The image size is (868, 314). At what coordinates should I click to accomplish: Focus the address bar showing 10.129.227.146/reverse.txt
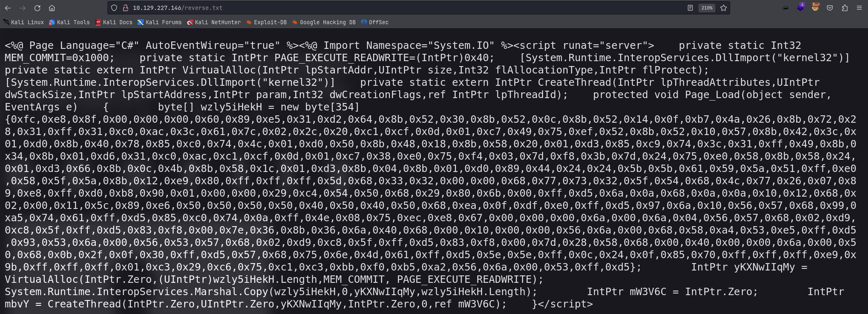click(x=406, y=8)
